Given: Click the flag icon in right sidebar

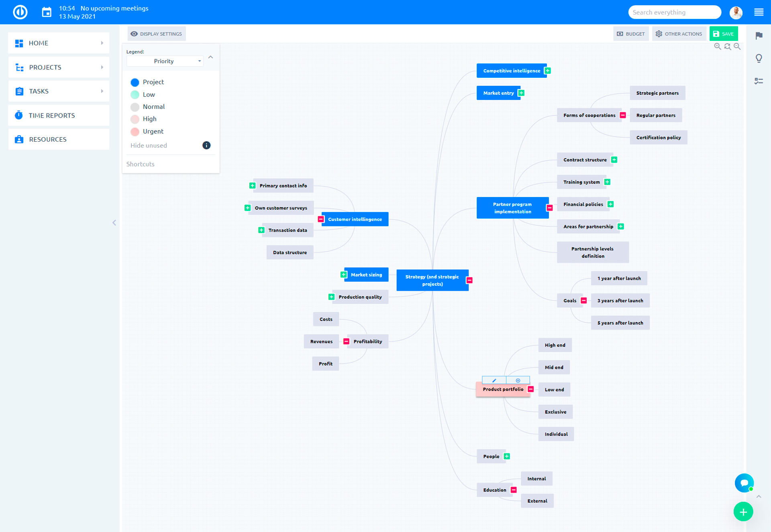Looking at the screenshot, I should [x=759, y=36].
